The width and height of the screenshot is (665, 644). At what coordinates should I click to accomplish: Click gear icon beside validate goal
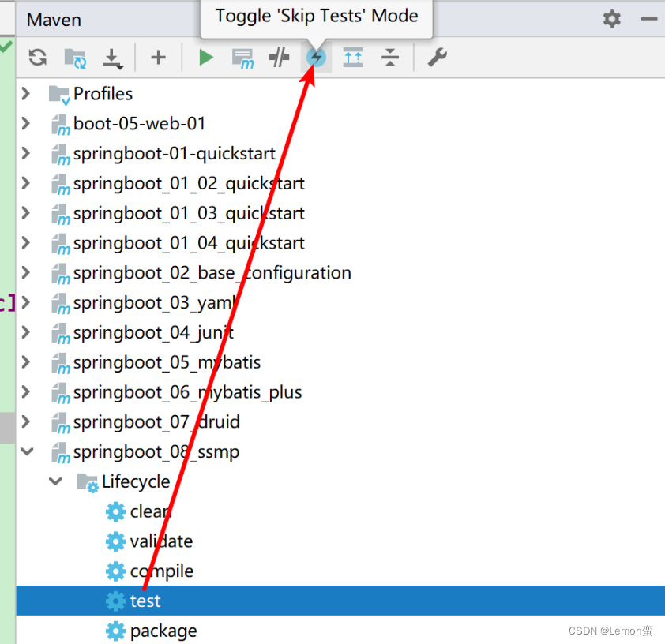tap(115, 541)
